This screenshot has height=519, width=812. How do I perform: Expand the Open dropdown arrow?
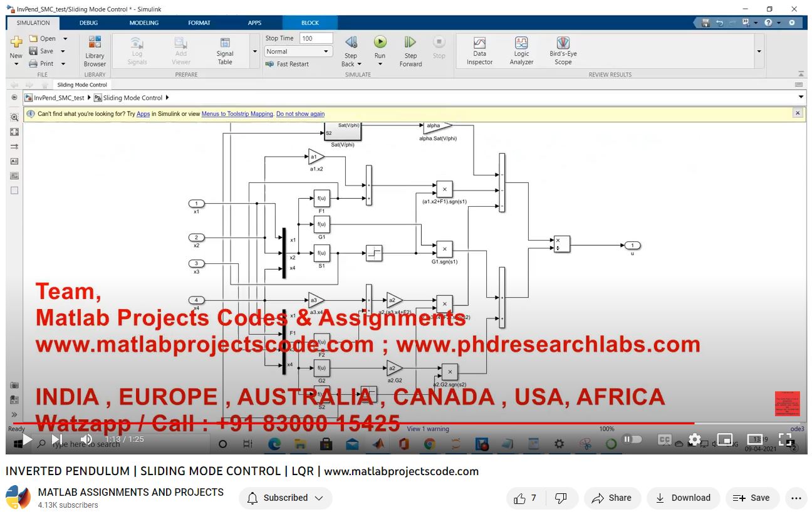[x=64, y=39]
